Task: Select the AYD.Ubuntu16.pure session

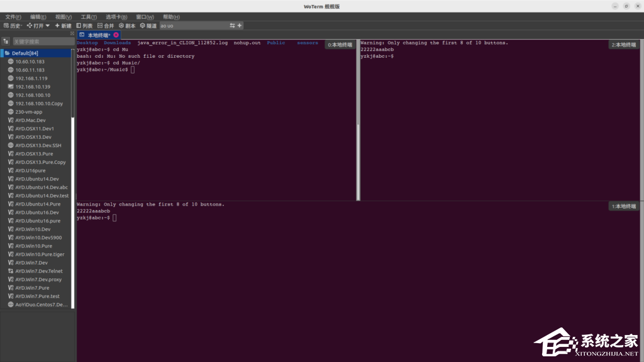Action: (x=36, y=221)
